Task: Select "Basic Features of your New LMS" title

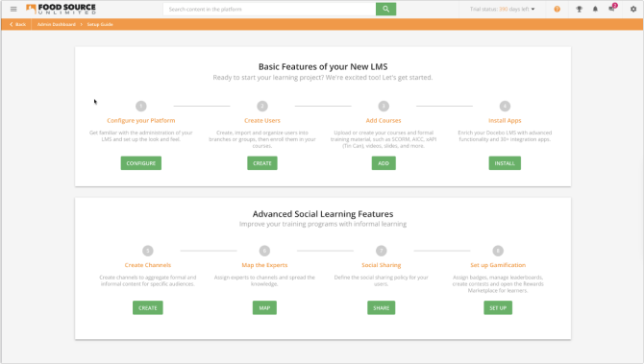Action: click(x=323, y=66)
